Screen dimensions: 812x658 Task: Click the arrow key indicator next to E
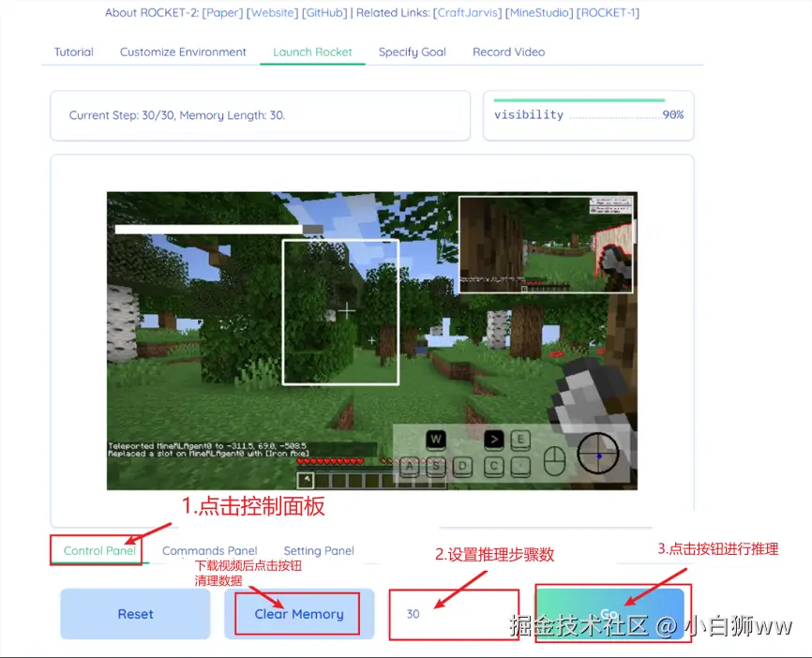point(494,440)
